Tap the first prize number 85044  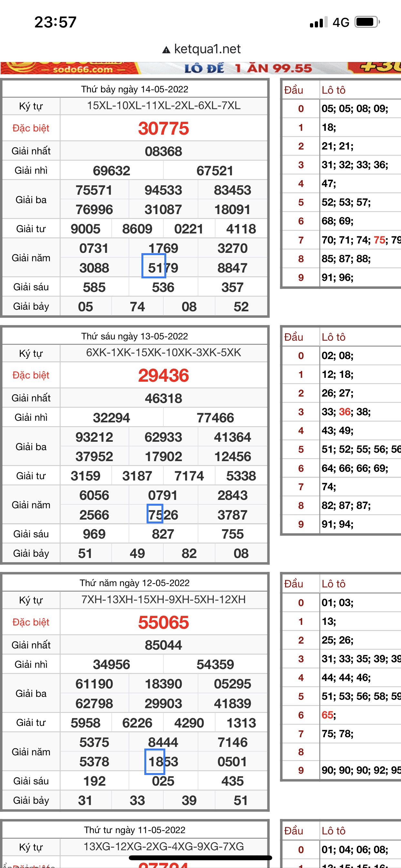163,645
